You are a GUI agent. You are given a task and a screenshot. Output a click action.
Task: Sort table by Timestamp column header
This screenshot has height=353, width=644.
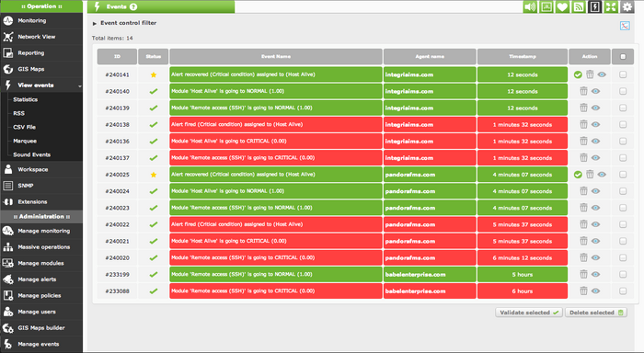click(523, 57)
